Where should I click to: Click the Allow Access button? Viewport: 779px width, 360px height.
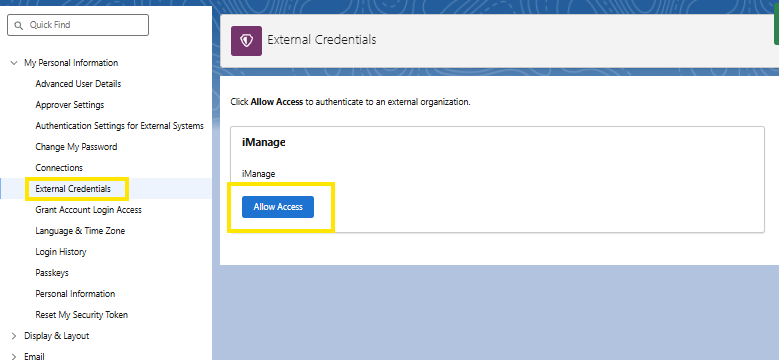click(278, 207)
